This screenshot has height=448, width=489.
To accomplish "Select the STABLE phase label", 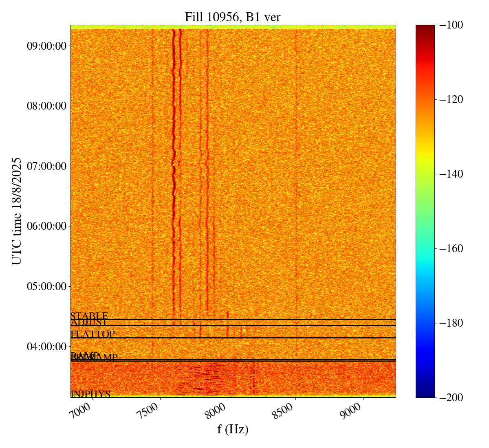I will (x=89, y=316).
